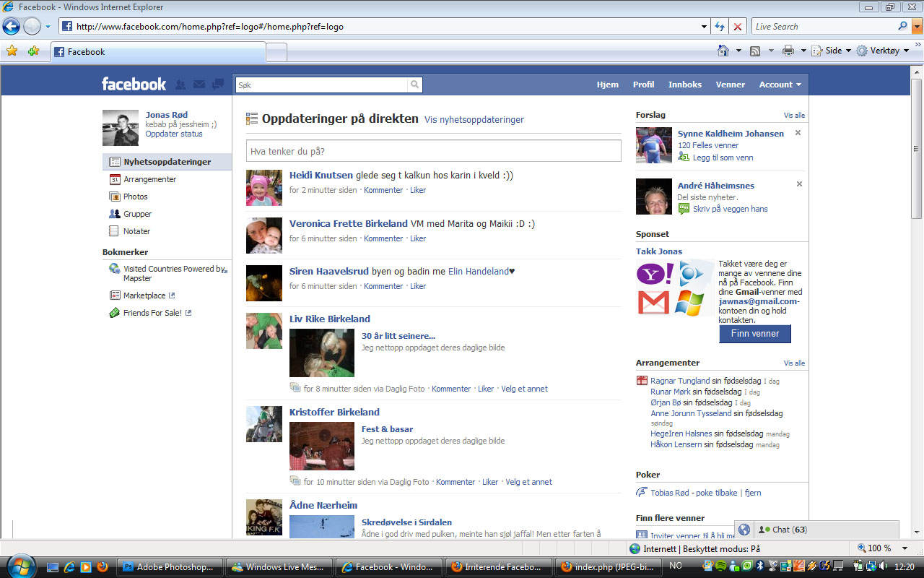The height and width of the screenshot is (578, 924).
Task: Open Adobe Photoshop taskbar button
Action: coord(170,567)
